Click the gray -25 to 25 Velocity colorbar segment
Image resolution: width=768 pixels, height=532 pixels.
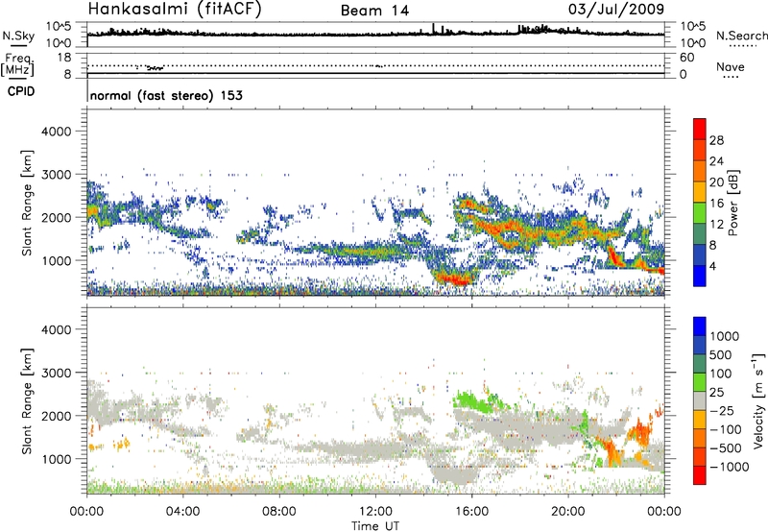[x=700, y=400]
